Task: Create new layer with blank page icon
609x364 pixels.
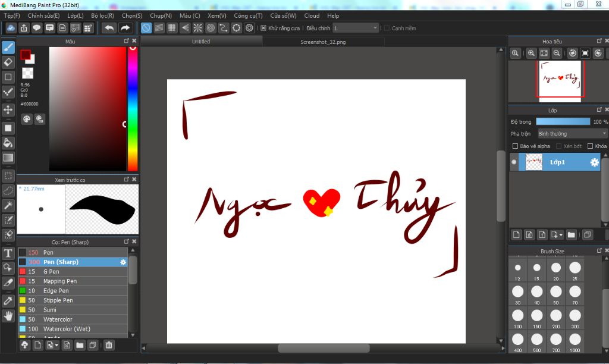Action: [x=516, y=235]
